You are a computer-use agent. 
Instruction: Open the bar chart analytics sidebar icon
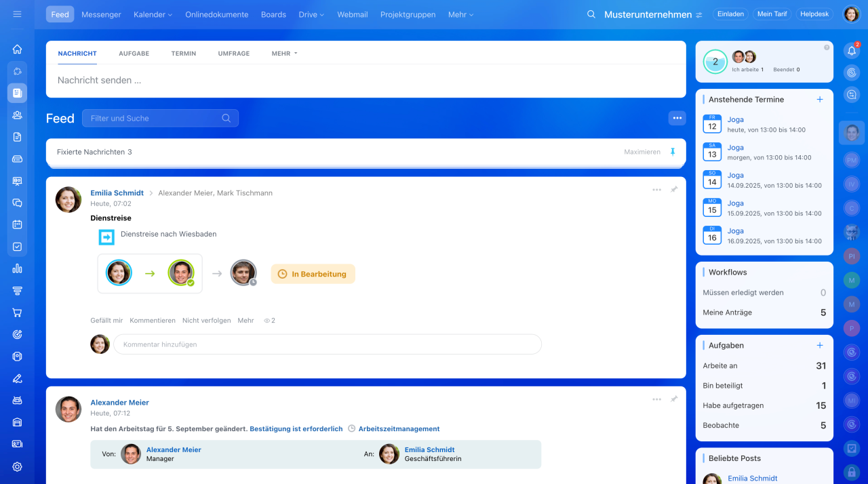17,268
